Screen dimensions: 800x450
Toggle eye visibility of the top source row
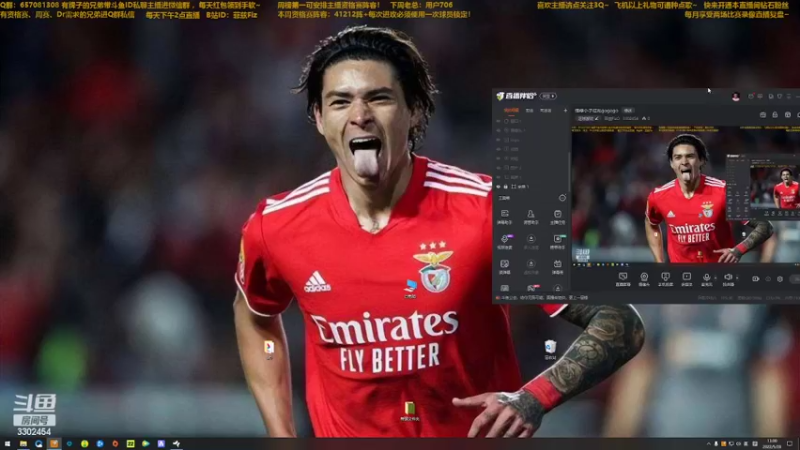(x=498, y=121)
